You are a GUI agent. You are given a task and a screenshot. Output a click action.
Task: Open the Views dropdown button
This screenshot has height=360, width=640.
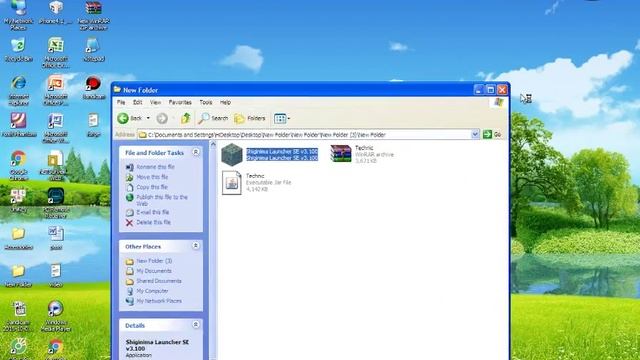(x=282, y=118)
